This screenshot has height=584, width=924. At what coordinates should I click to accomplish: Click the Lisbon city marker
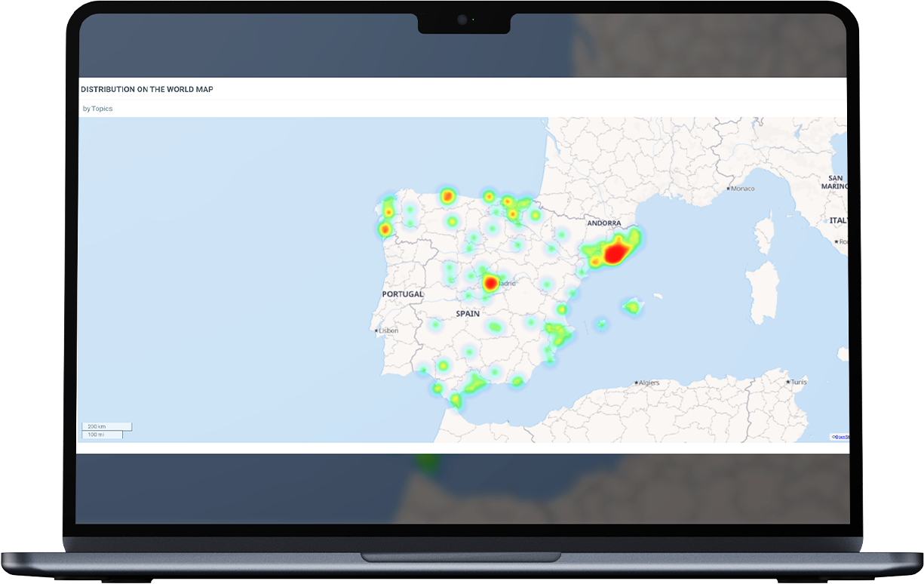[376, 330]
